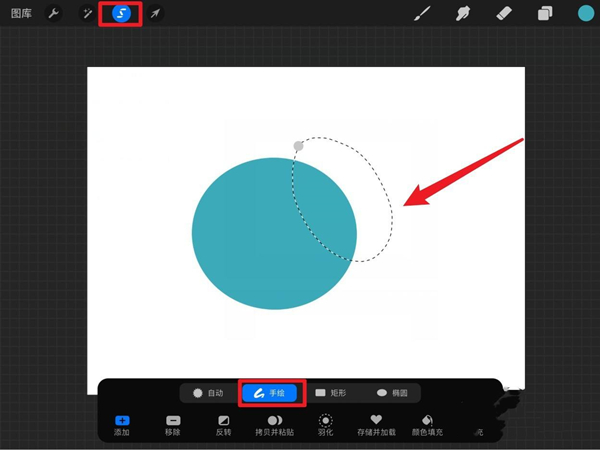The image size is (600, 450).
Task: Open the teal active color swatch
Action: 585,14
